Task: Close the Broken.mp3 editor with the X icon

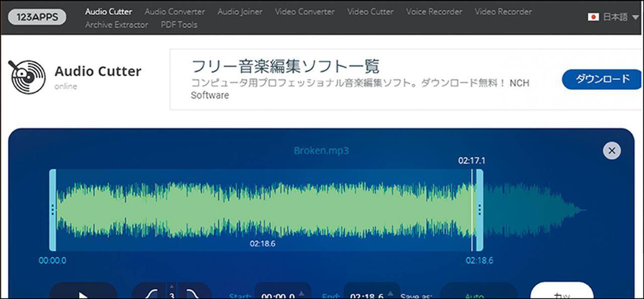Action: click(611, 150)
